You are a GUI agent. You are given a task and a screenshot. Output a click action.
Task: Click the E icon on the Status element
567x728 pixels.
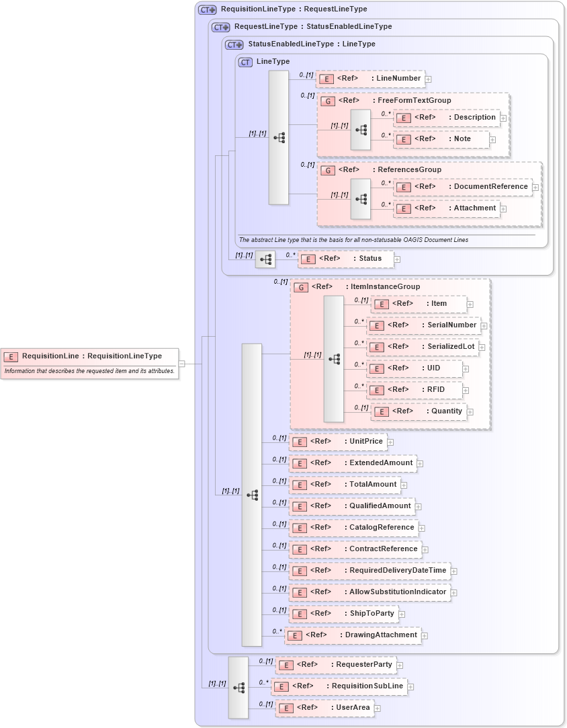tap(308, 259)
